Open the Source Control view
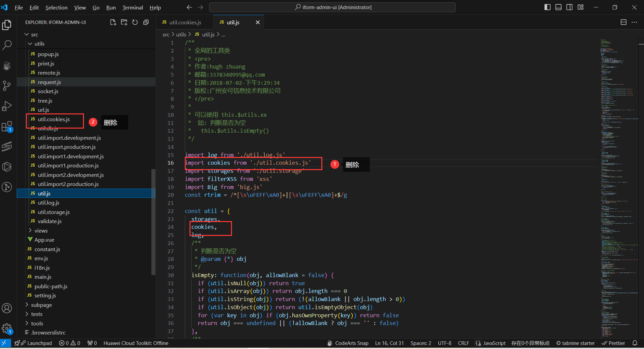 click(x=7, y=85)
